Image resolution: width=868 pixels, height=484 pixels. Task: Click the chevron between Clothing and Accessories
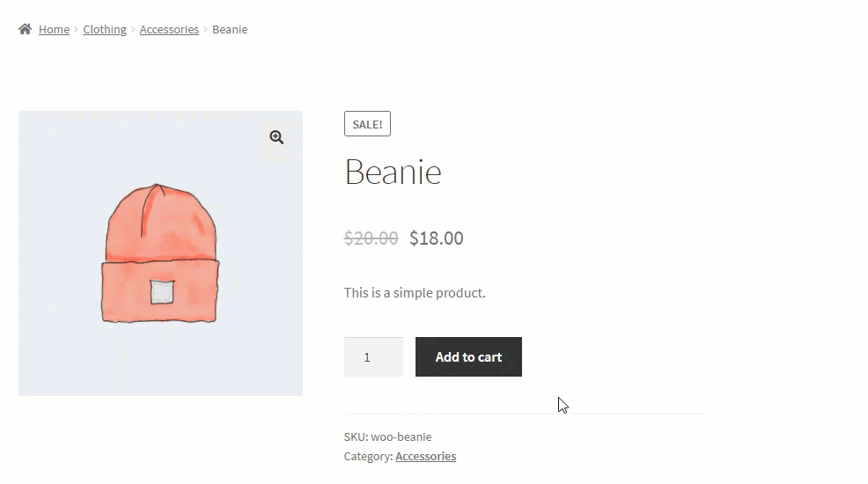coord(133,29)
